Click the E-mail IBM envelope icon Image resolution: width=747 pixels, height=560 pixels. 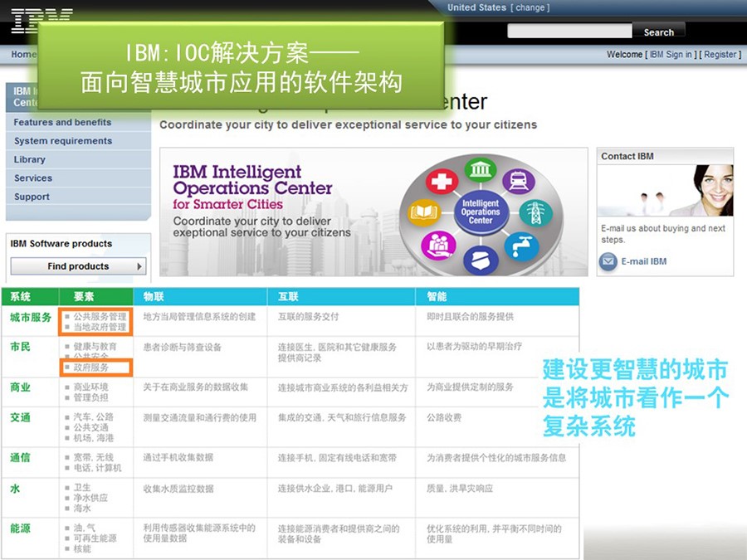(x=608, y=261)
